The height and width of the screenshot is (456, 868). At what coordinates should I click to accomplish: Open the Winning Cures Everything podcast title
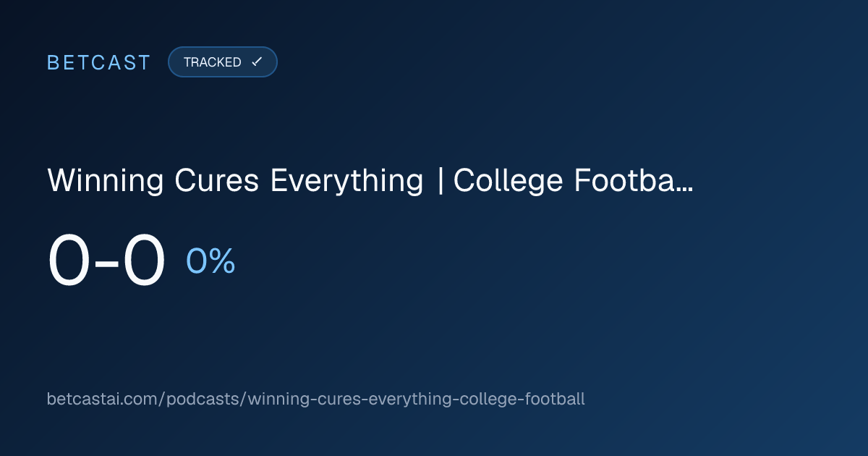click(x=370, y=182)
